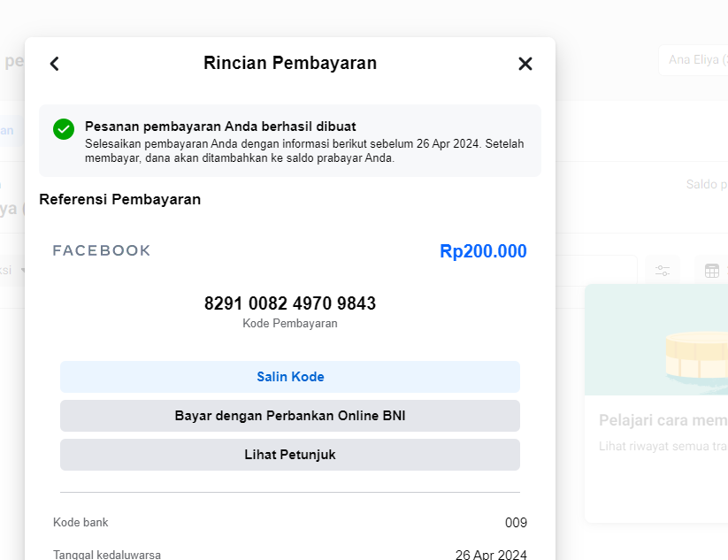The height and width of the screenshot is (560, 728).
Task: Choose Bayar dengan Perbankan Online BNI
Action: pos(290,416)
